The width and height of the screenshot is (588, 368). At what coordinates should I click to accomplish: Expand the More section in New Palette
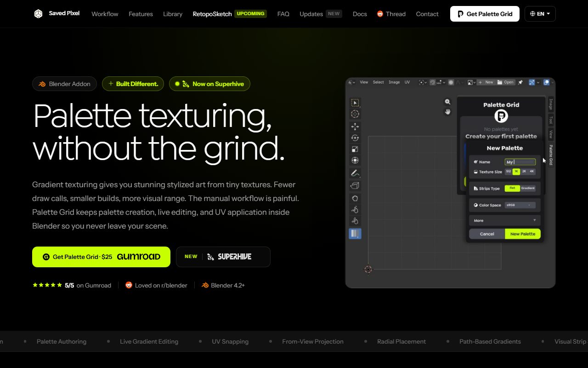(505, 220)
